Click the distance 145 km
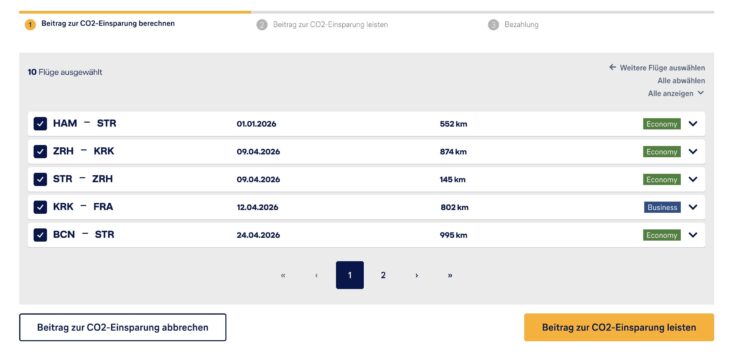 pyautogui.click(x=452, y=180)
